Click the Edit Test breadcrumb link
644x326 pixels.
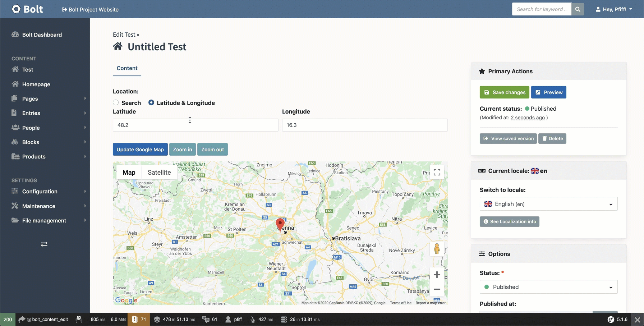(124, 35)
